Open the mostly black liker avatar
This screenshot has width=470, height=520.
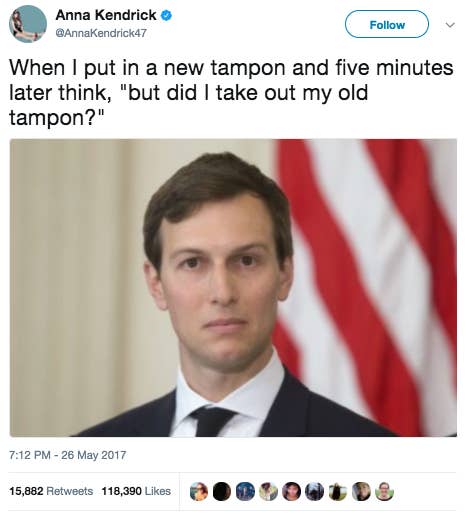[x=222, y=491]
